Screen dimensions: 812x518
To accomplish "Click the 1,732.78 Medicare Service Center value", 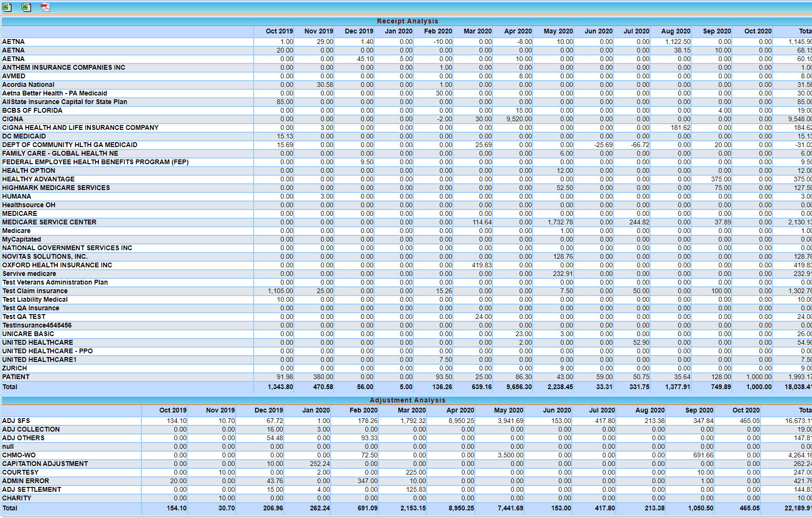I will coord(560,222).
